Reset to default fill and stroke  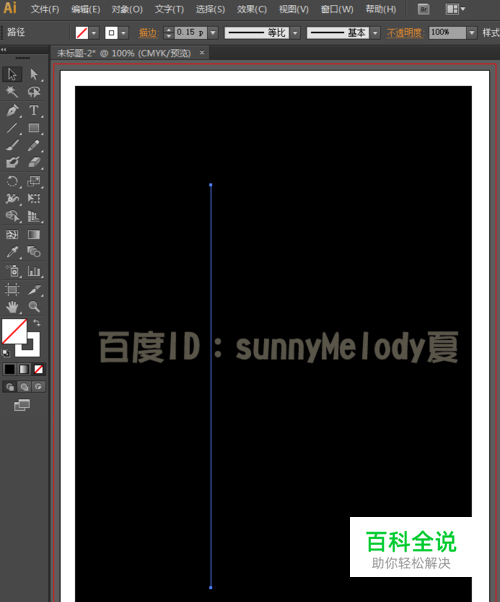click(6, 353)
